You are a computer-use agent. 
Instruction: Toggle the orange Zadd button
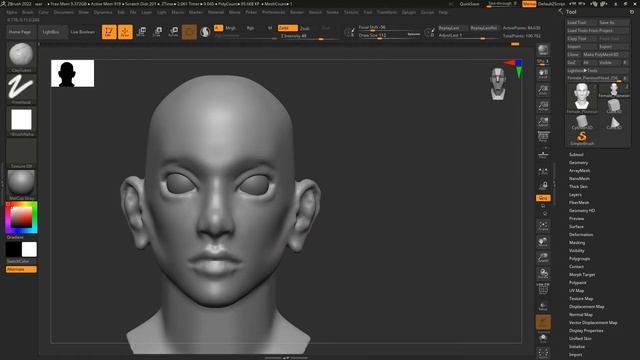coord(287,28)
